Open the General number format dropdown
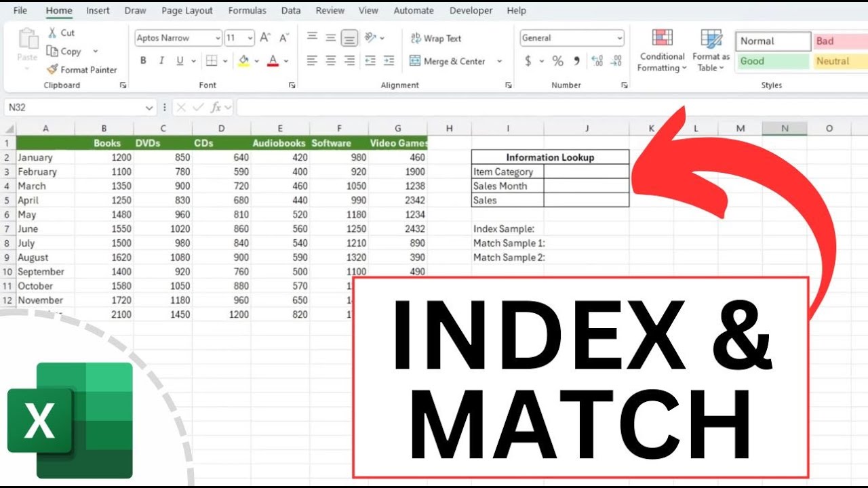This screenshot has height=488, width=868. (620, 39)
